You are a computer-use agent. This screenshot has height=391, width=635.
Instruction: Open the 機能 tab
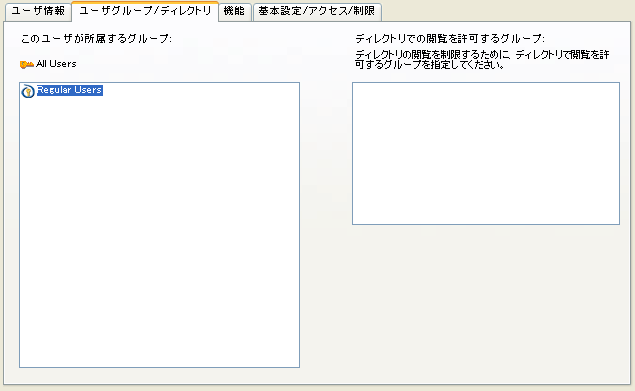click(x=234, y=11)
